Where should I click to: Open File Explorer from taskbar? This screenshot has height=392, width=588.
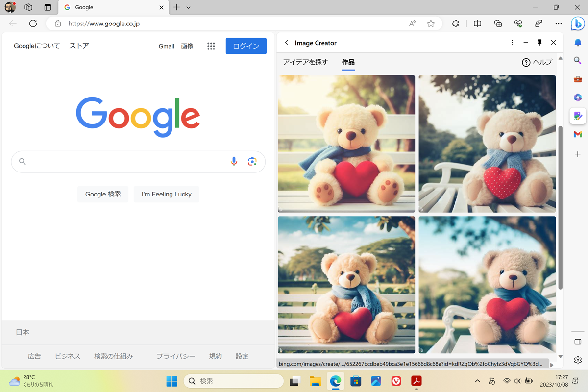(315, 381)
